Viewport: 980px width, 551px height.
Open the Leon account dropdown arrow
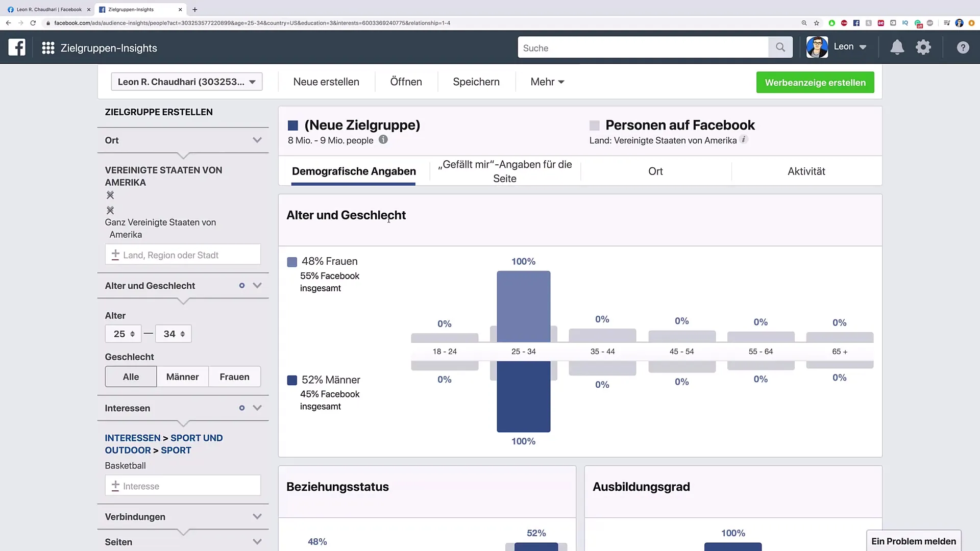[863, 47]
